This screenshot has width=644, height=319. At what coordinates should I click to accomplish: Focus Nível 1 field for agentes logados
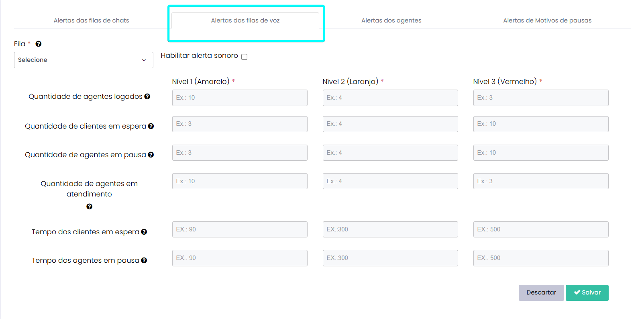[x=240, y=98]
